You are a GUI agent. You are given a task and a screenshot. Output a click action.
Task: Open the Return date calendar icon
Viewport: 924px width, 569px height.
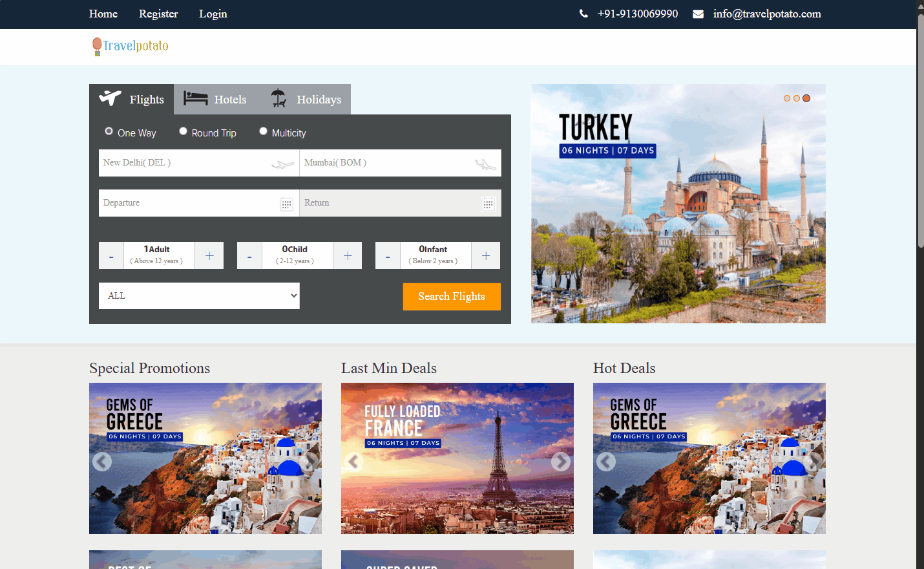click(488, 204)
